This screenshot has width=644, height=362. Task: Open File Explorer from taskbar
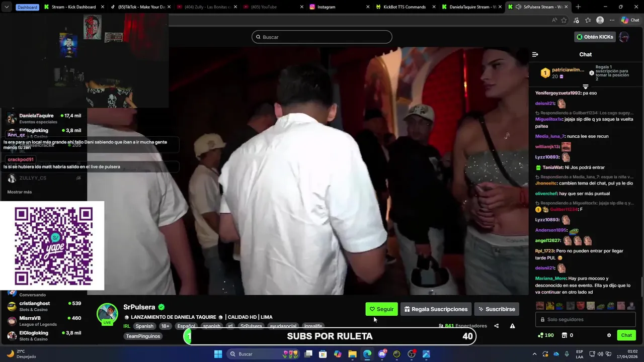[353, 354]
